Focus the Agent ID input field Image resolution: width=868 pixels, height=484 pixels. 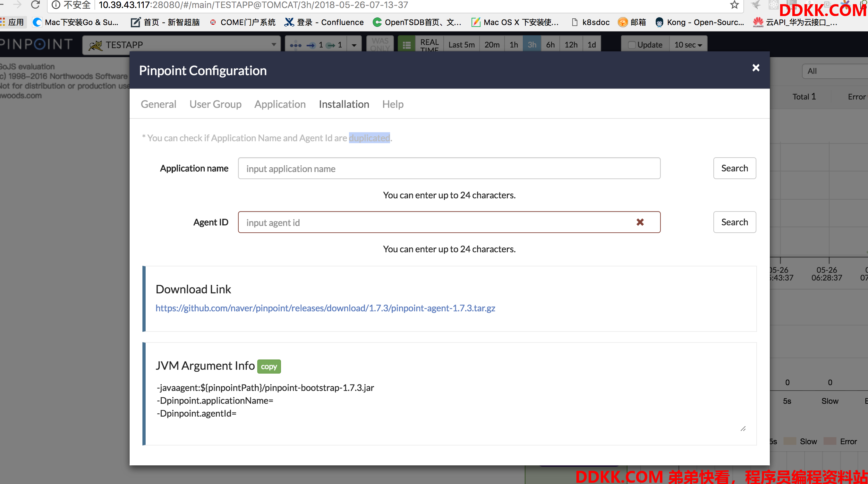[449, 222]
